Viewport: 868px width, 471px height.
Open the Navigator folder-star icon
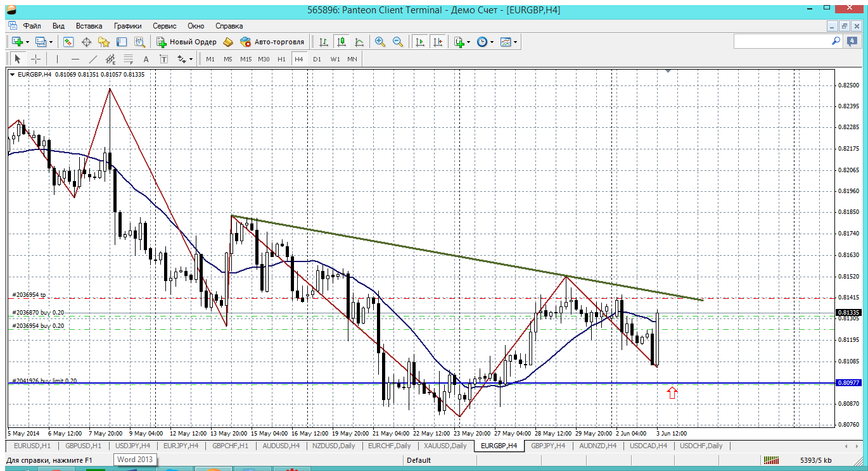click(104, 42)
